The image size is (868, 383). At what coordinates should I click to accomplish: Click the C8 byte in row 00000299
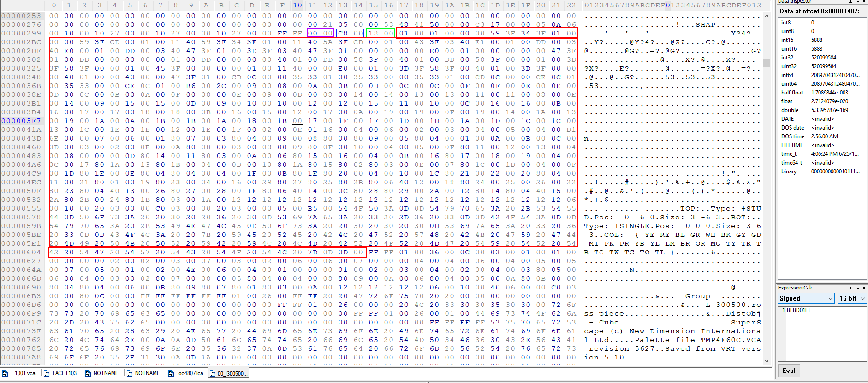pos(343,33)
